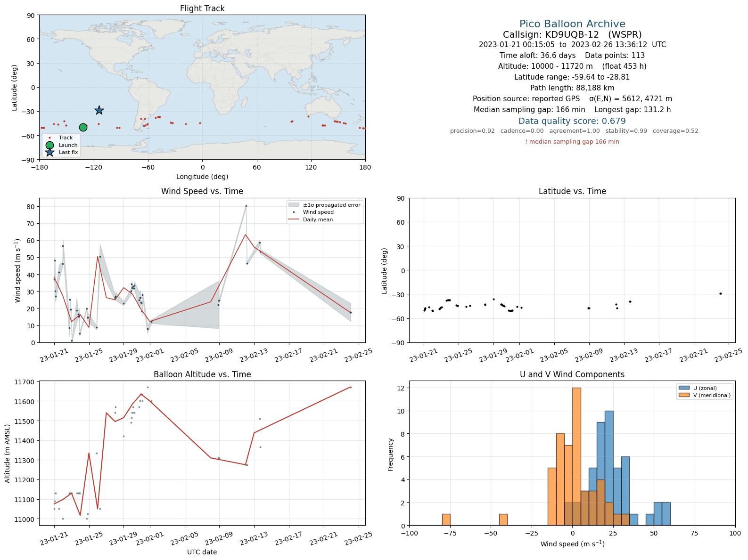This screenshot has width=748, height=560.
Task: Select the UTC date range line
Action: [x=572, y=45]
